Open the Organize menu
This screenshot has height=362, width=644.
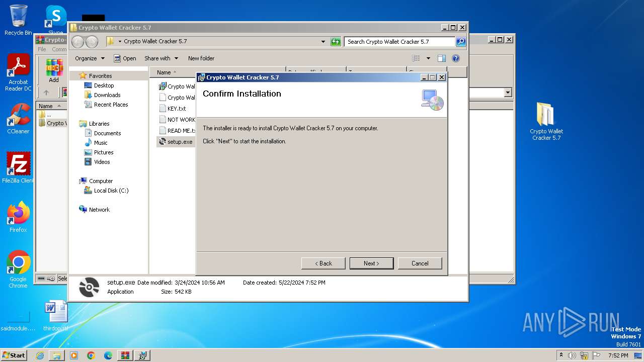pos(90,58)
